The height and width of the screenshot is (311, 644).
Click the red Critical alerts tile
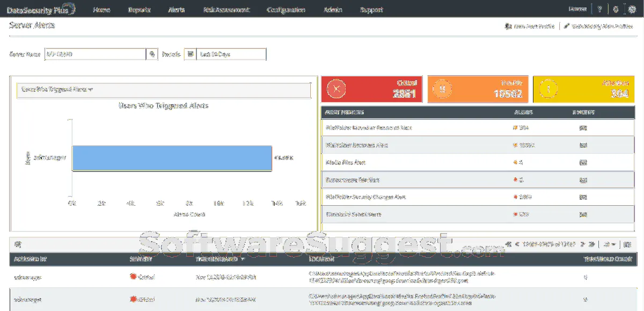click(371, 89)
